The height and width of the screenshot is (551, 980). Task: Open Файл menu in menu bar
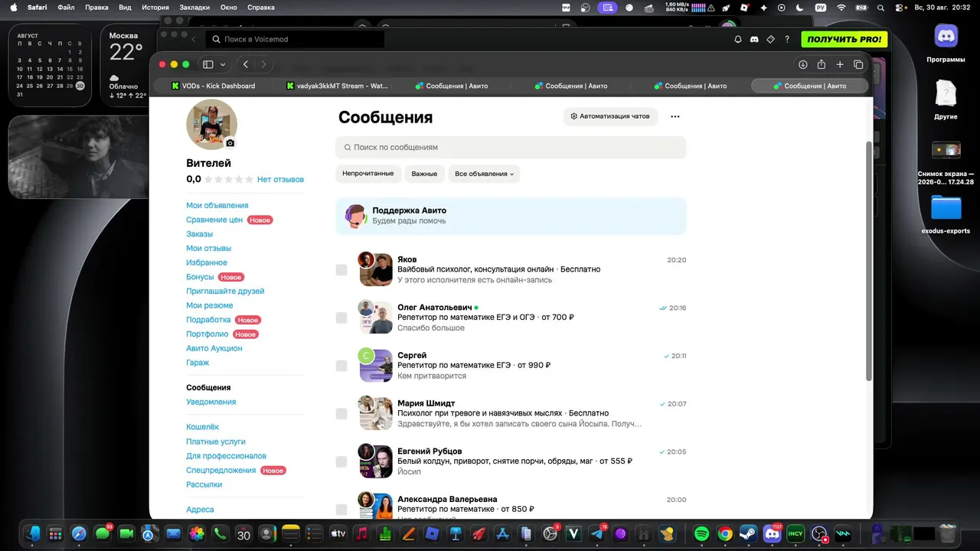66,7
